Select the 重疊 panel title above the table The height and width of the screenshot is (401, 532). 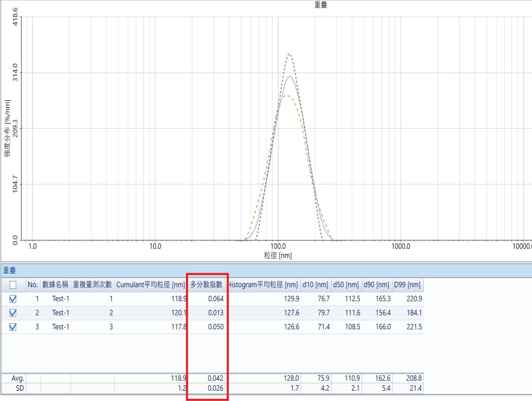click(x=9, y=270)
